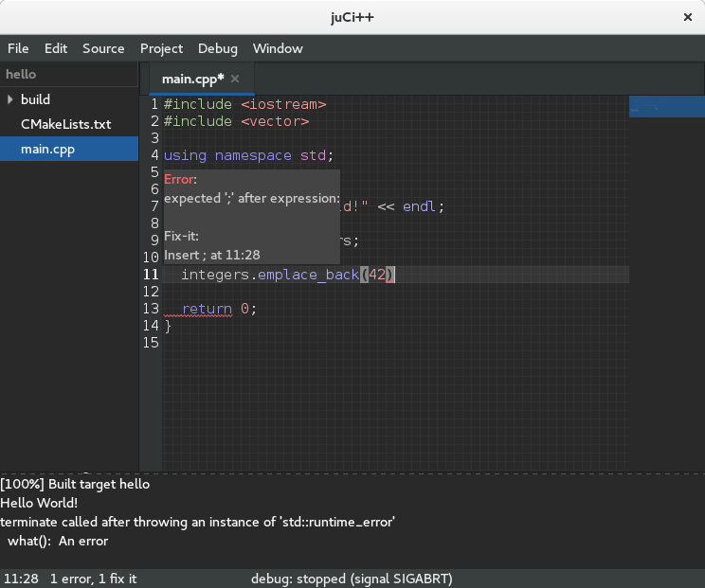Click the return 0 statement line
The width and height of the screenshot is (705, 588).
[218, 309]
